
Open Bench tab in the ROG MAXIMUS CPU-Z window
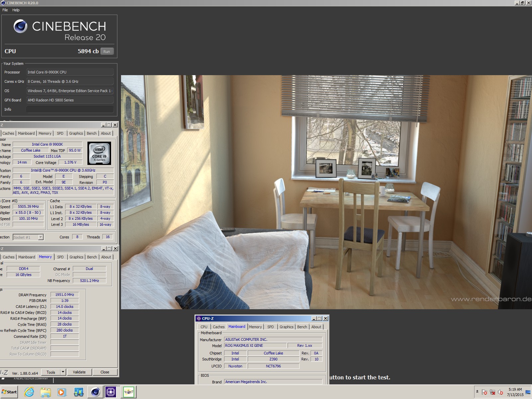302,327
